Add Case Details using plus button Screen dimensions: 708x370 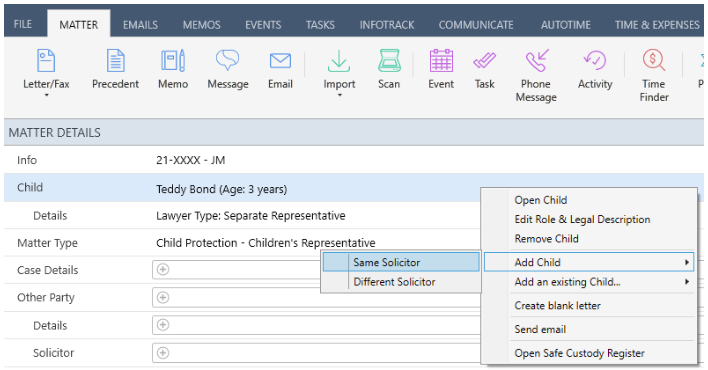pos(163,270)
